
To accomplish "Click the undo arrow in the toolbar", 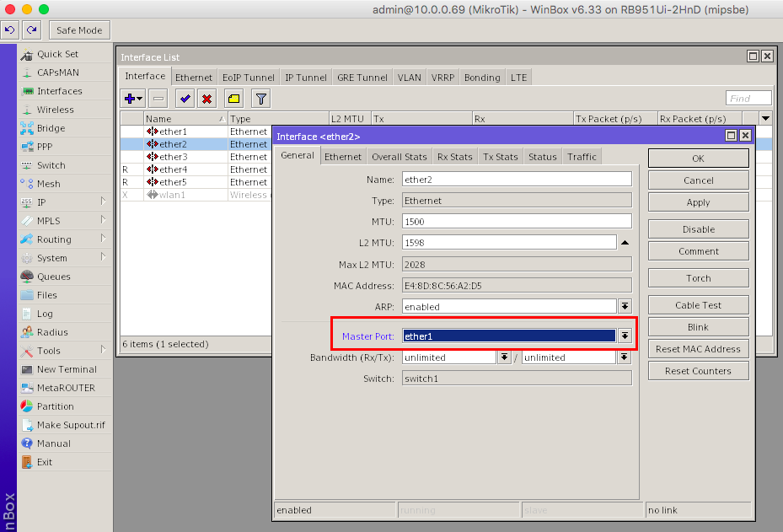I will [x=9, y=30].
